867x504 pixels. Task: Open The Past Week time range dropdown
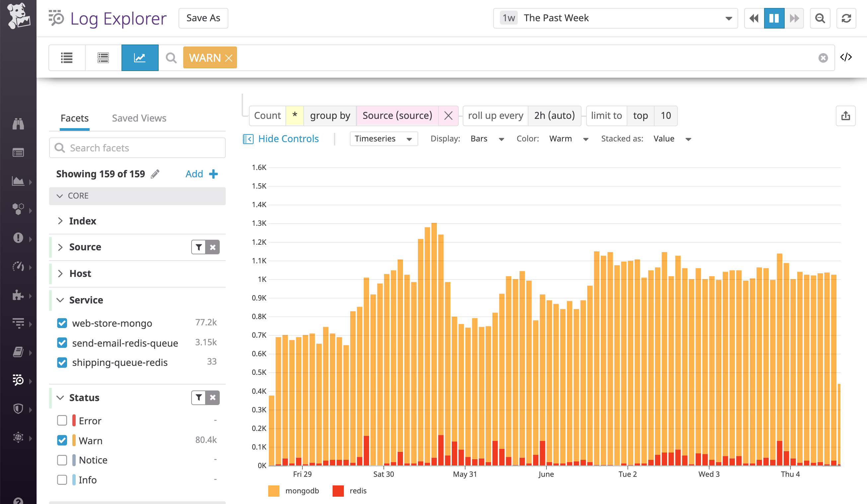pos(615,18)
